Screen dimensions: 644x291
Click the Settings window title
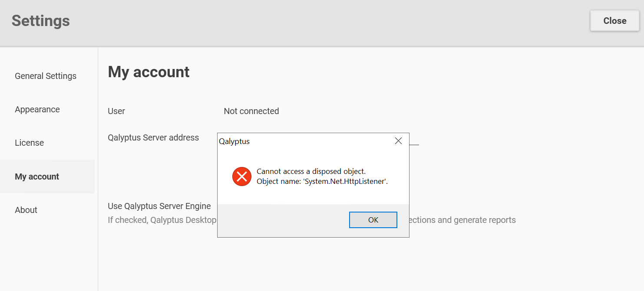(40, 20)
